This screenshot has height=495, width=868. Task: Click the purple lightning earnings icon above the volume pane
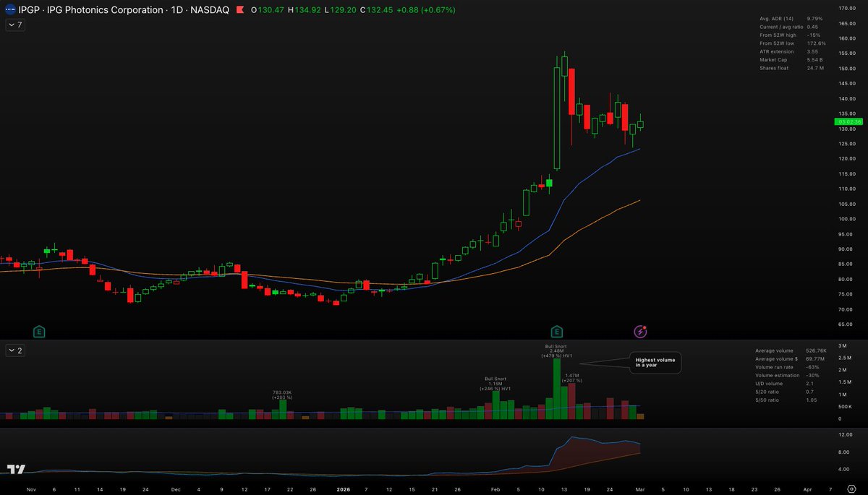pyautogui.click(x=640, y=331)
